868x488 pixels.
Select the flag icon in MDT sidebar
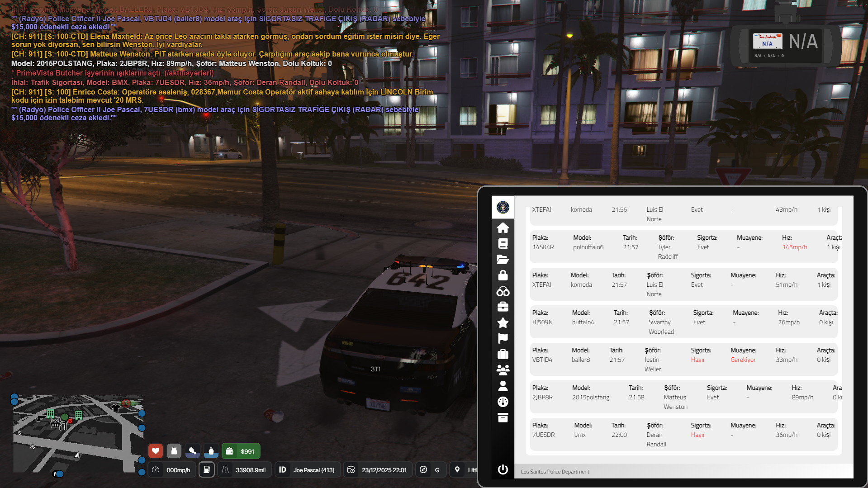click(503, 338)
